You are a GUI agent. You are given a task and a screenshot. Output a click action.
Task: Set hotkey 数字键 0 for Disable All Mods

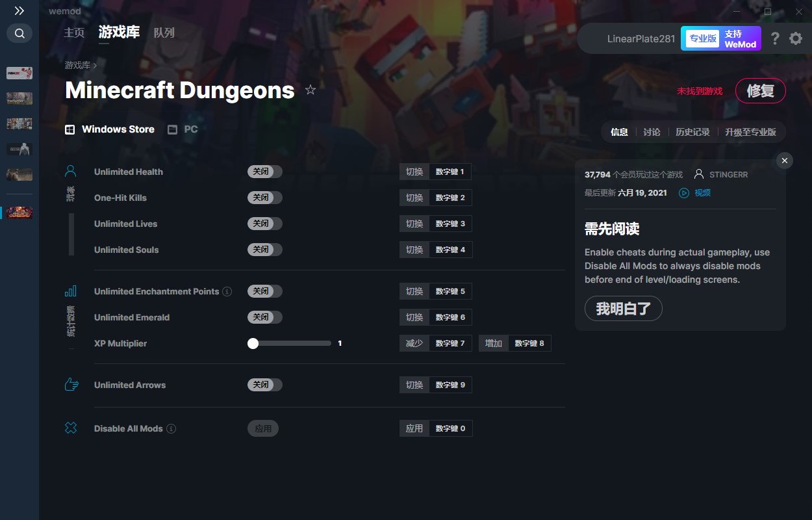[x=450, y=428]
